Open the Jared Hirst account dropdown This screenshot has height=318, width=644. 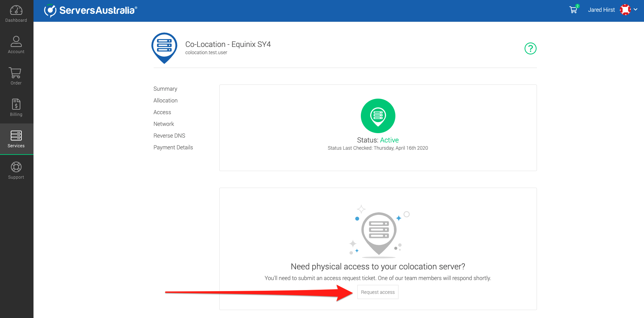click(601, 10)
